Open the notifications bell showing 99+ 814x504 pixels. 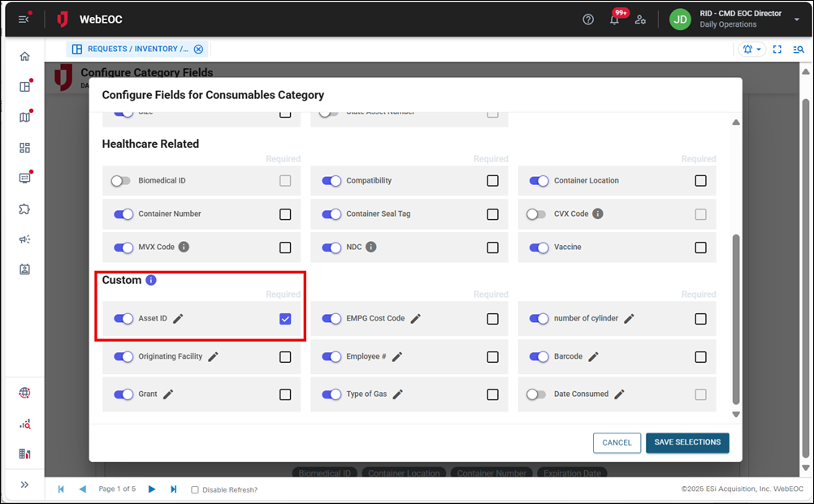tap(615, 19)
